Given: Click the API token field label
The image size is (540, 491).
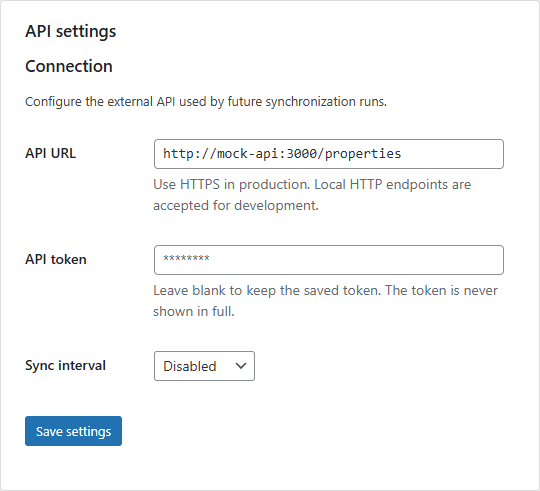Looking at the screenshot, I should click(56, 259).
